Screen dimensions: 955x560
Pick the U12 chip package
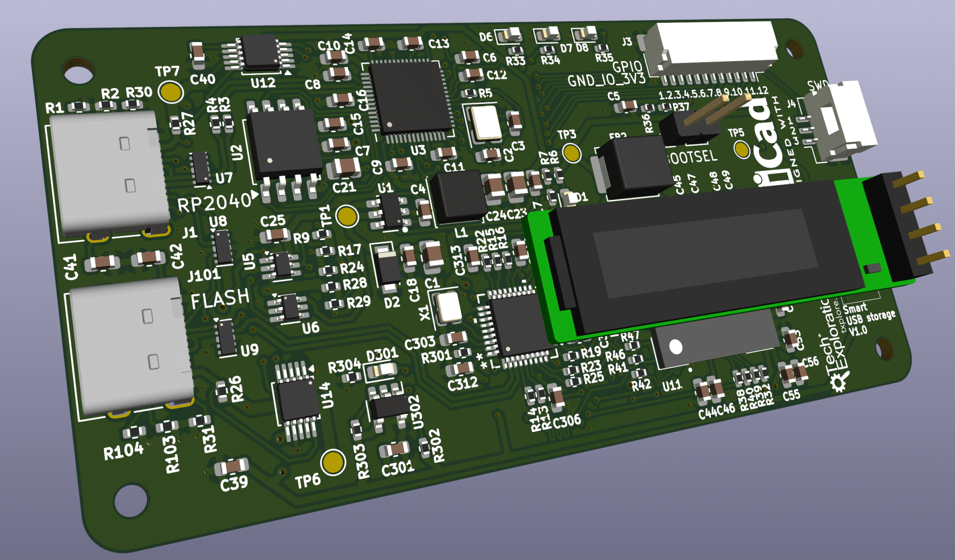tap(260, 52)
